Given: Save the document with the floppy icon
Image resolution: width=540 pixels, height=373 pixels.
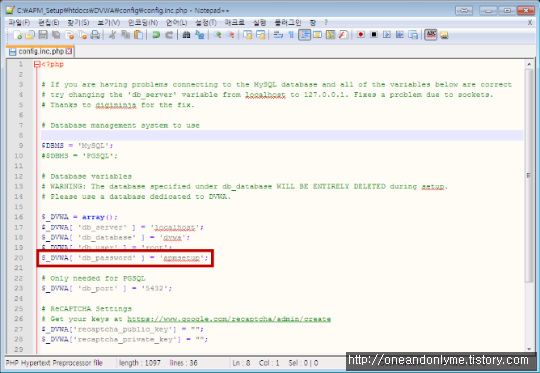Looking at the screenshot, I should click(43, 35).
